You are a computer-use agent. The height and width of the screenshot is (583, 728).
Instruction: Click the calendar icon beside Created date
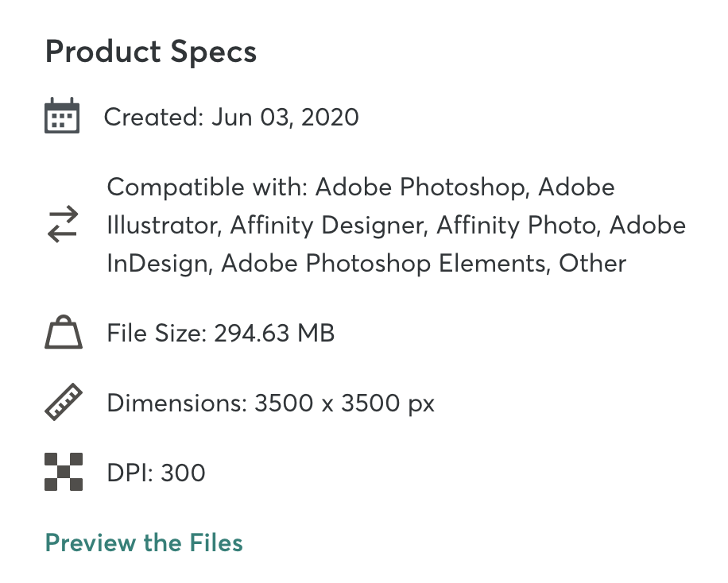pyautogui.click(x=62, y=116)
